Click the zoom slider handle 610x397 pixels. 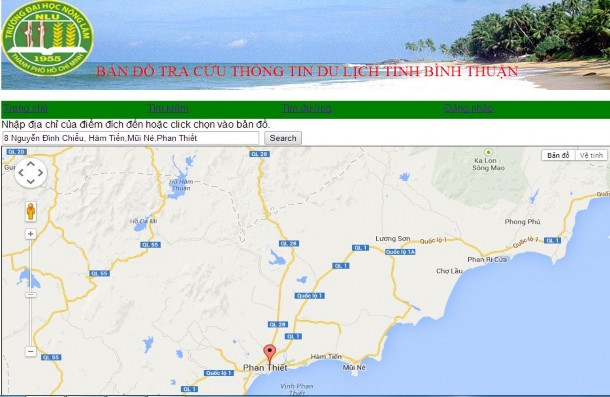[x=31, y=295]
